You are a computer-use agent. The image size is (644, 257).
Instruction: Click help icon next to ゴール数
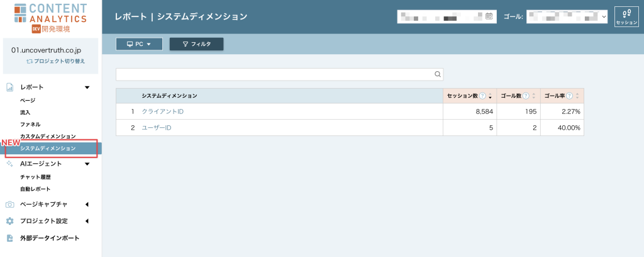pyautogui.click(x=526, y=96)
